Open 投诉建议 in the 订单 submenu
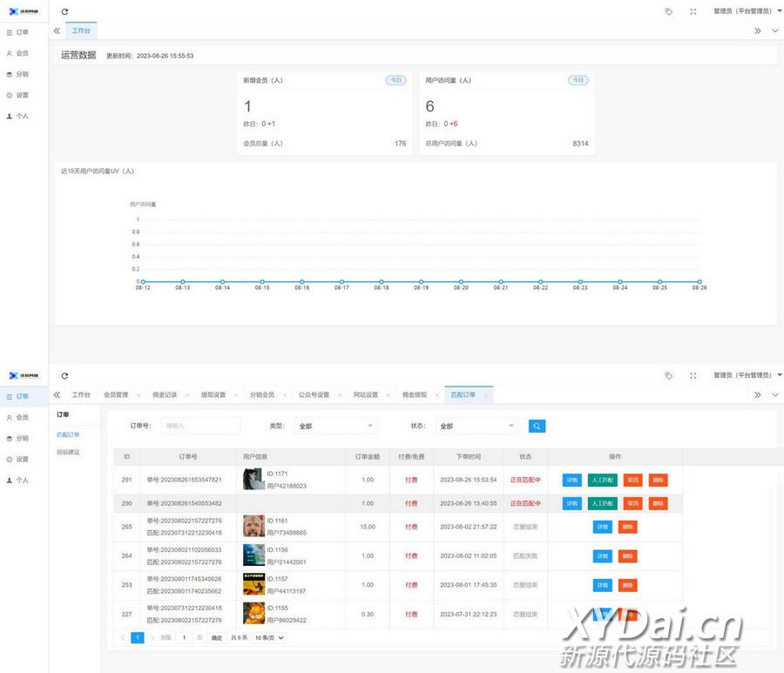The image size is (784, 673). [68, 452]
